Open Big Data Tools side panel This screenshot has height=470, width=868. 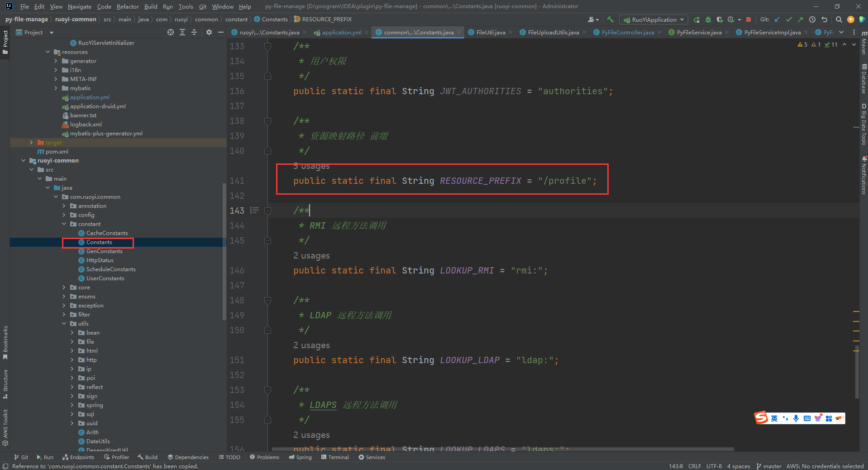tap(864, 124)
